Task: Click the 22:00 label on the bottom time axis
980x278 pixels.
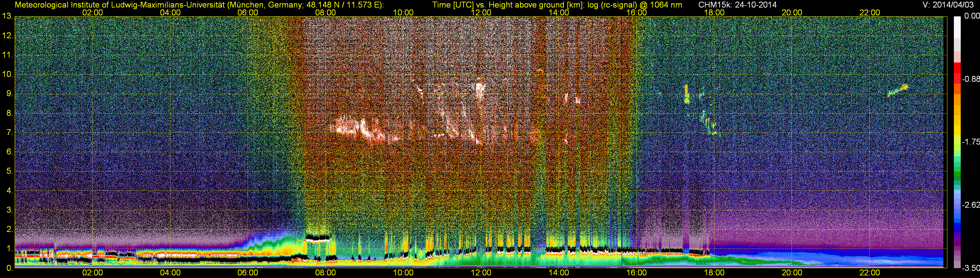Action: 870,273
